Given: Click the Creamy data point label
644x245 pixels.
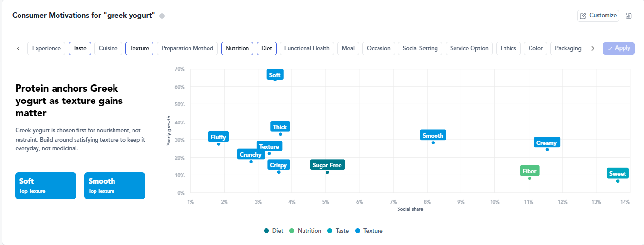Looking at the screenshot, I should [x=547, y=143].
